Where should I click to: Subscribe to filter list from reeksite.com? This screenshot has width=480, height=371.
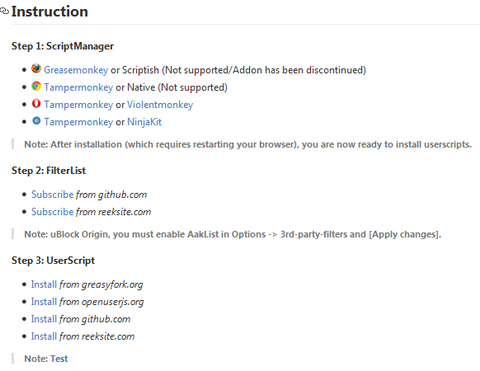point(52,212)
